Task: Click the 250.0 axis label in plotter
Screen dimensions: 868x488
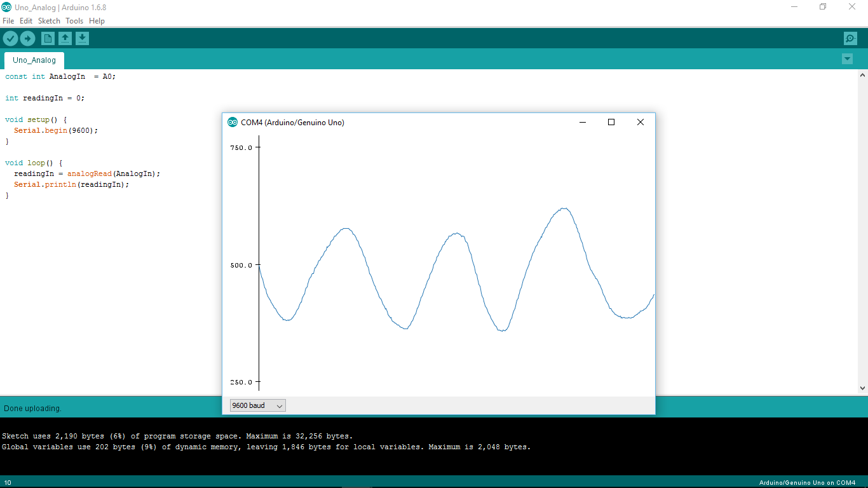Action: point(241,382)
